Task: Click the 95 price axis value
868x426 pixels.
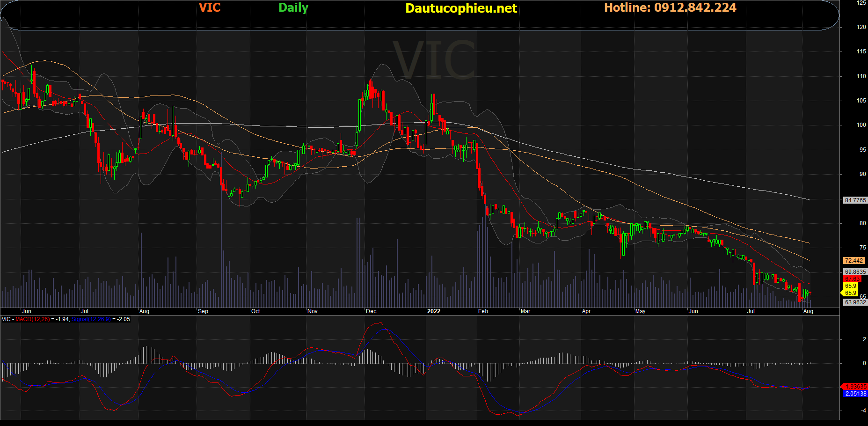Action: pos(863,150)
